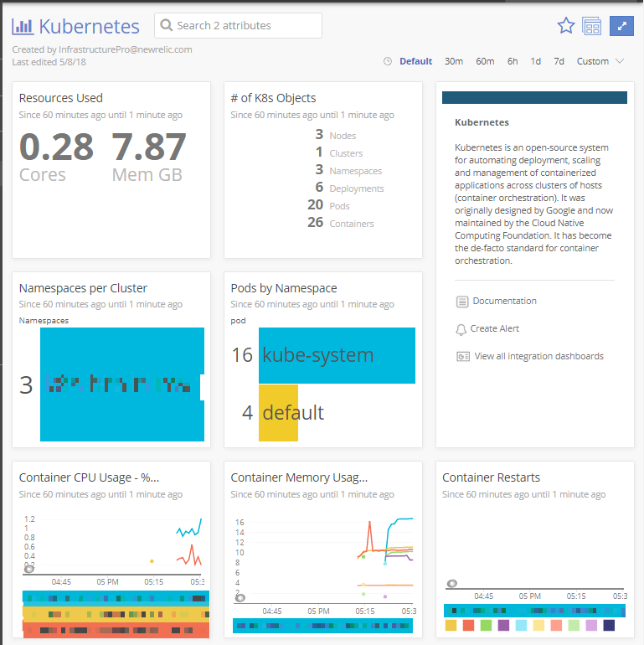Click the blue legend bar under Container Restarts

tap(534, 611)
